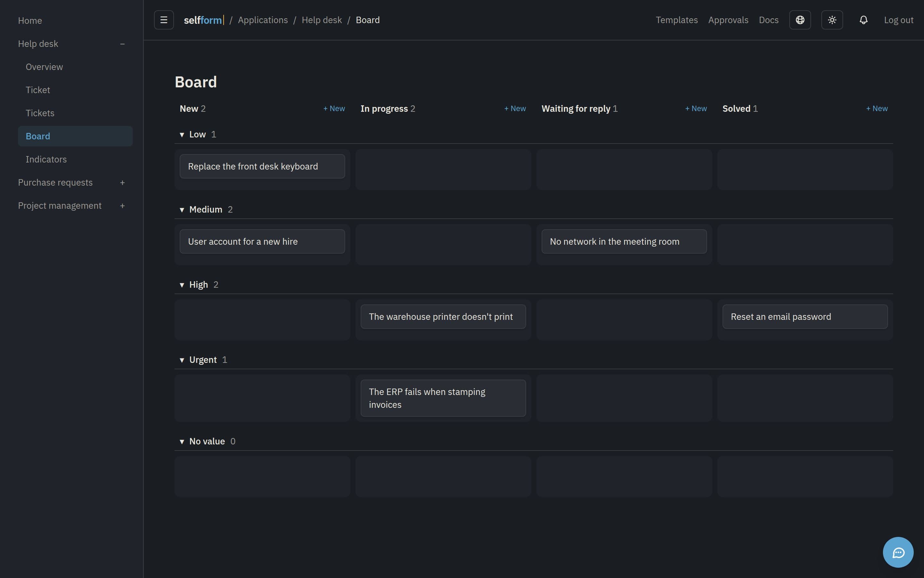Open Indicators in the sidebar

click(x=46, y=159)
